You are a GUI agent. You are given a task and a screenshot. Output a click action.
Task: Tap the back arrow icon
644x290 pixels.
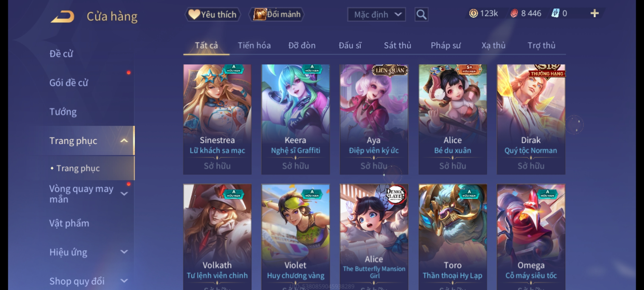[63, 17]
